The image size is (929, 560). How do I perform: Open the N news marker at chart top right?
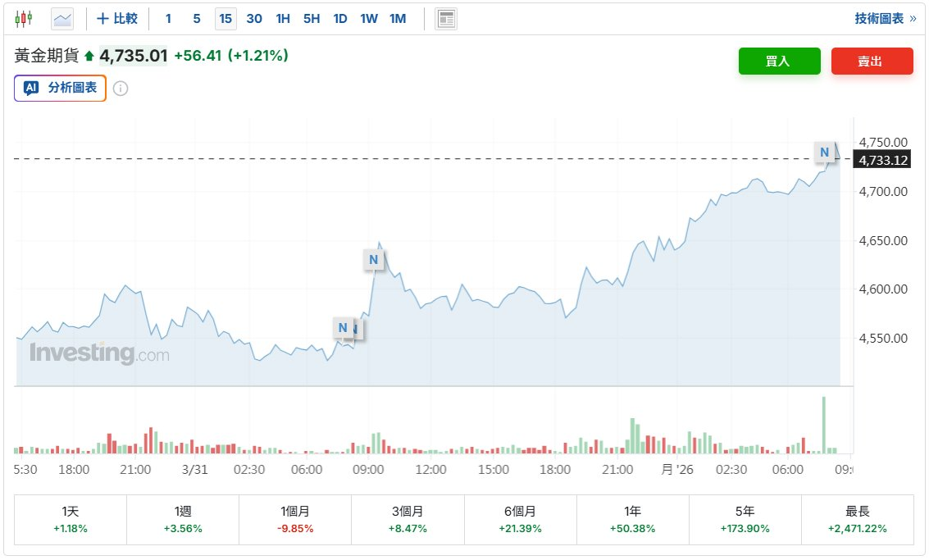[824, 153]
